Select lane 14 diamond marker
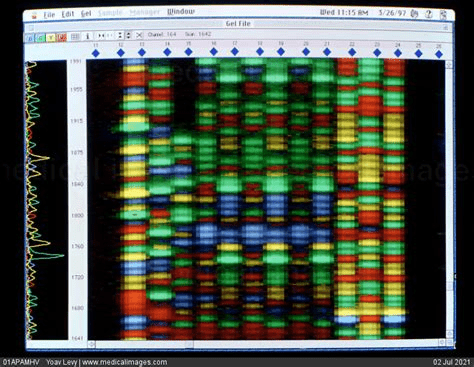 [x=167, y=52]
